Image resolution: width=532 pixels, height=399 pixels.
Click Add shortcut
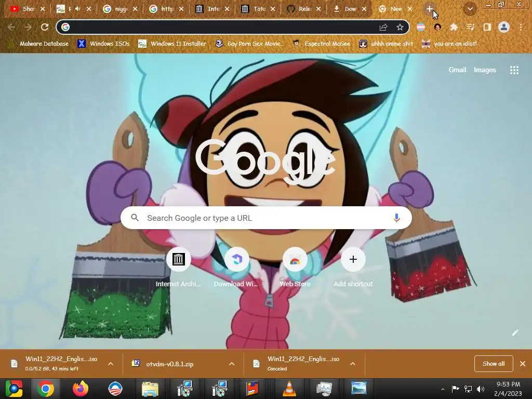(x=353, y=268)
